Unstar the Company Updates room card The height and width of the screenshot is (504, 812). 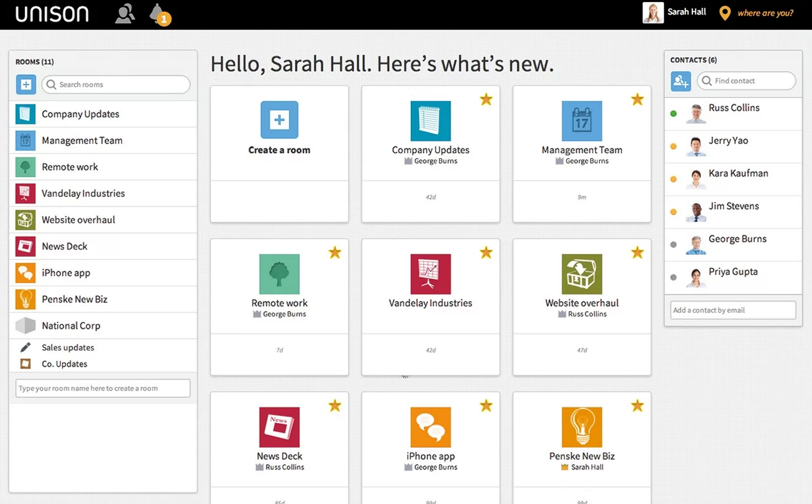point(486,100)
